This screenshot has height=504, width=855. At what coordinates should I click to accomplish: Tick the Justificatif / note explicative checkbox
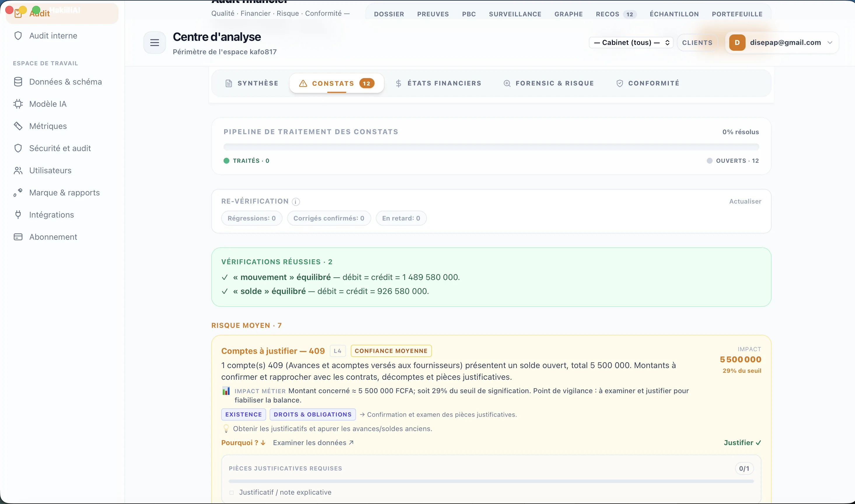pyautogui.click(x=231, y=492)
